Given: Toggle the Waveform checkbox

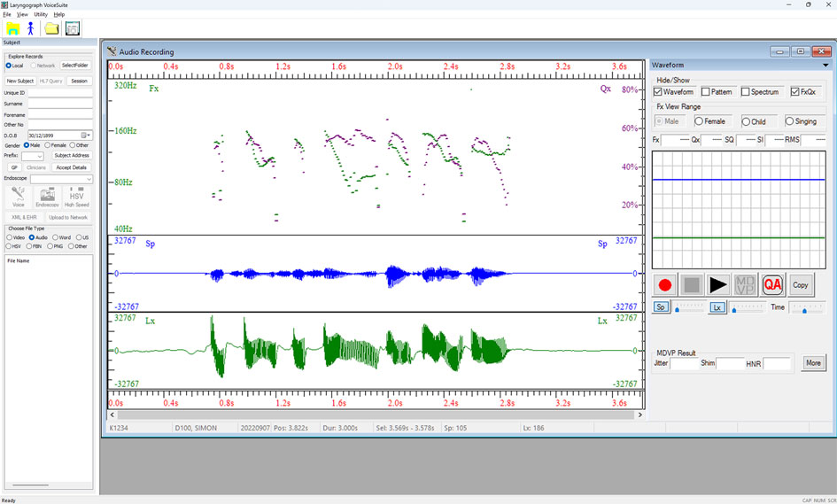Looking at the screenshot, I should click(x=657, y=92).
